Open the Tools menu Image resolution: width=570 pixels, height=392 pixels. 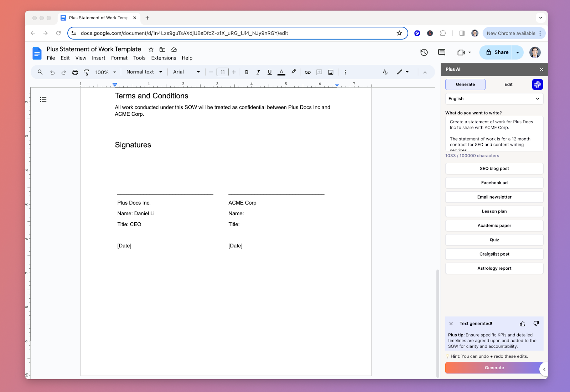point(139,58)
